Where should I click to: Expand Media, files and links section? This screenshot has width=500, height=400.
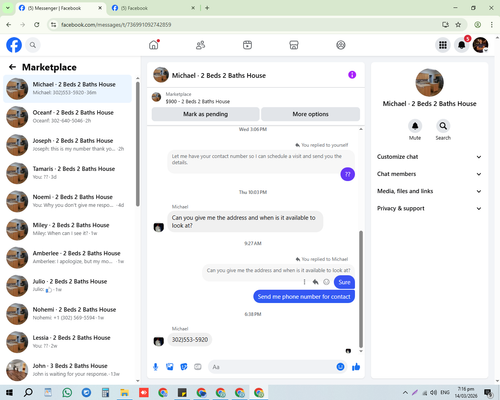tap(429, 191)
